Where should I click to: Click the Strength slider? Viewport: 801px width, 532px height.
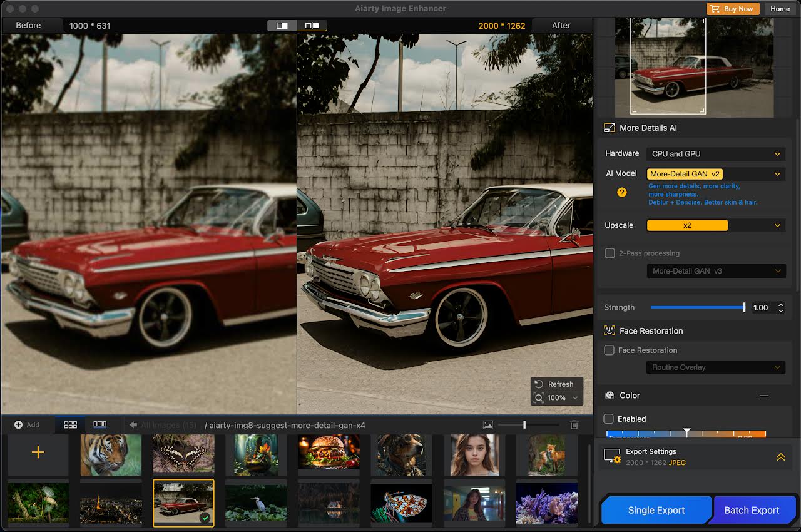(x=697, y=307)
